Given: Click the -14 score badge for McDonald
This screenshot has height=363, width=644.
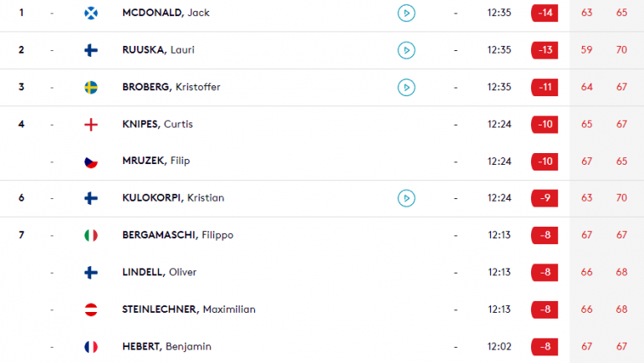Looking at the screenshot, I should [x=544, y=13].
